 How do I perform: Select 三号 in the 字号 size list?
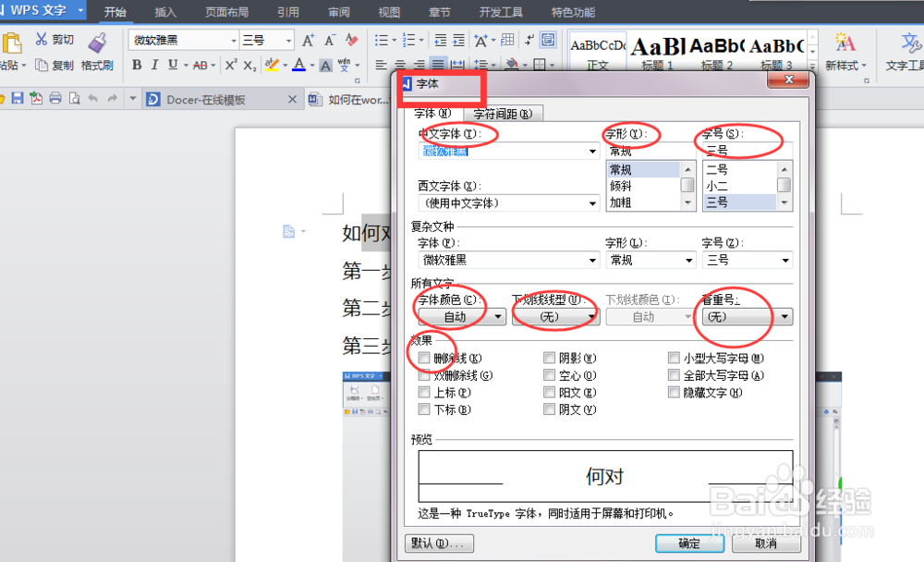[718, 202]
